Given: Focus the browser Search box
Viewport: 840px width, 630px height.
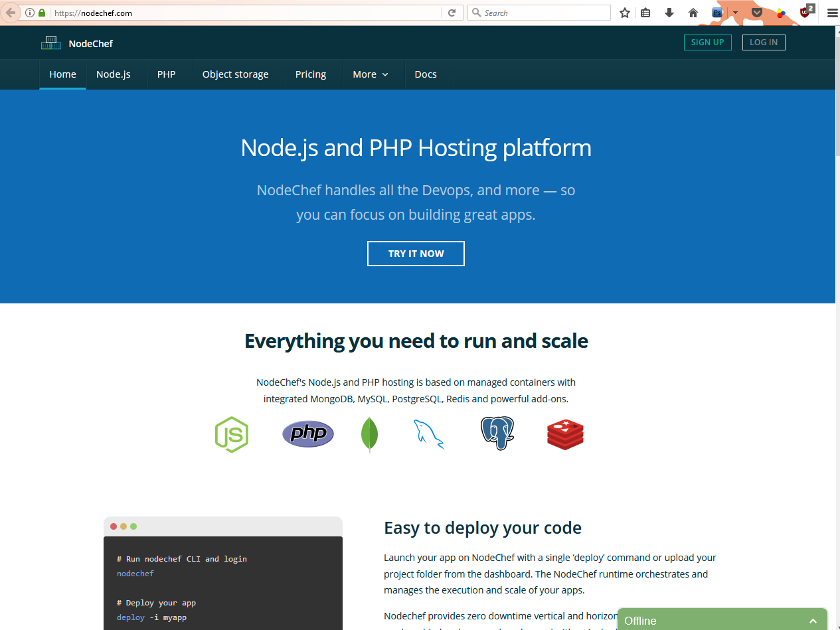Looking at the screenshot, I should coord(539,13).
